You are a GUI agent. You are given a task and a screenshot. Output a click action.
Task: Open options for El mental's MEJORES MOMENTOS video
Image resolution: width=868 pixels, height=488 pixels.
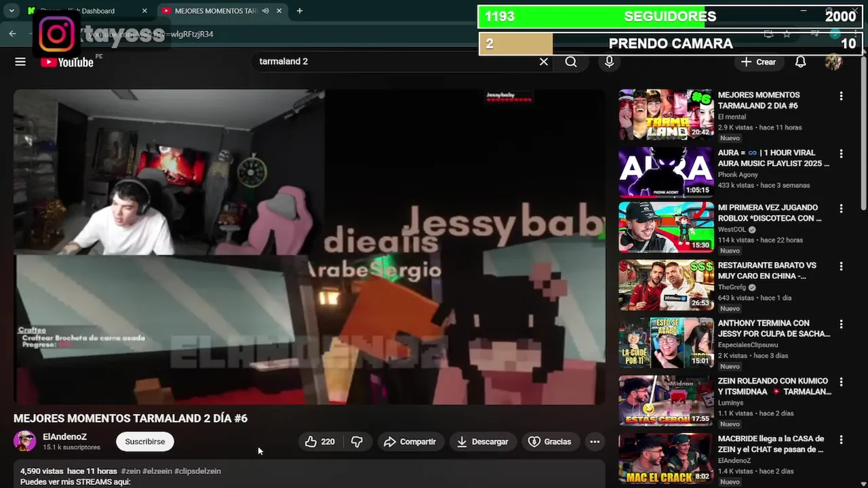point(841,96)
